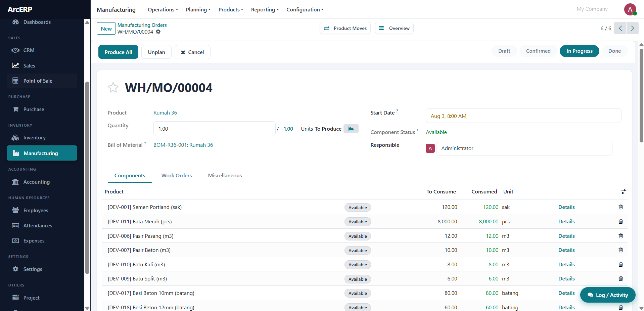
Task: Select the Done status stage
Action: [x=614, y=51]
